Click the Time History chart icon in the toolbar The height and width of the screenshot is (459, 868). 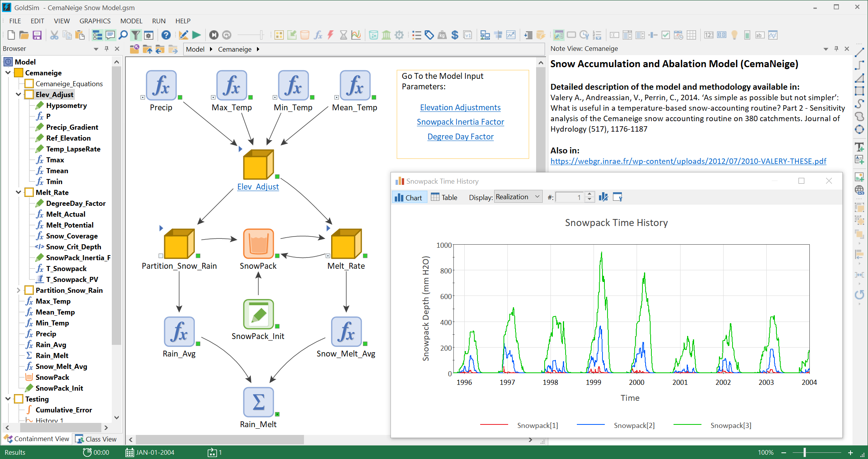(356, 35)
